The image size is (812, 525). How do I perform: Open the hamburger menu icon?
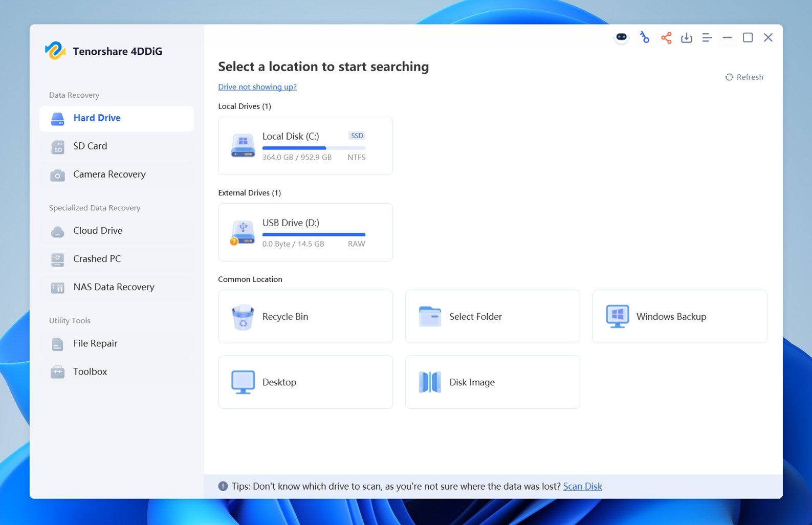[707, 38]
